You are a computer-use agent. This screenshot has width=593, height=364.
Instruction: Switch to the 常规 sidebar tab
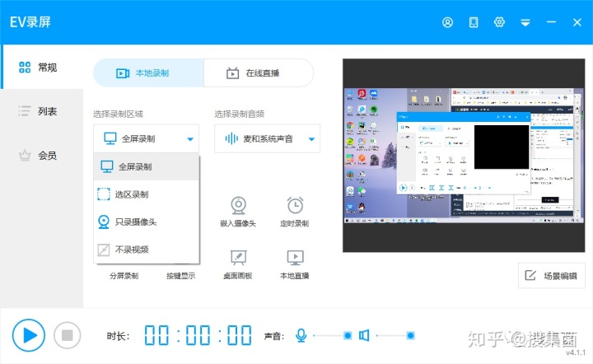click(42, 68)
